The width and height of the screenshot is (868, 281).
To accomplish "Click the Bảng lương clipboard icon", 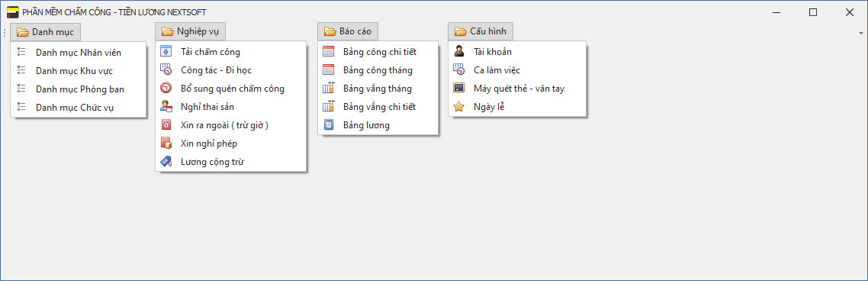I will tap(329, 124).
